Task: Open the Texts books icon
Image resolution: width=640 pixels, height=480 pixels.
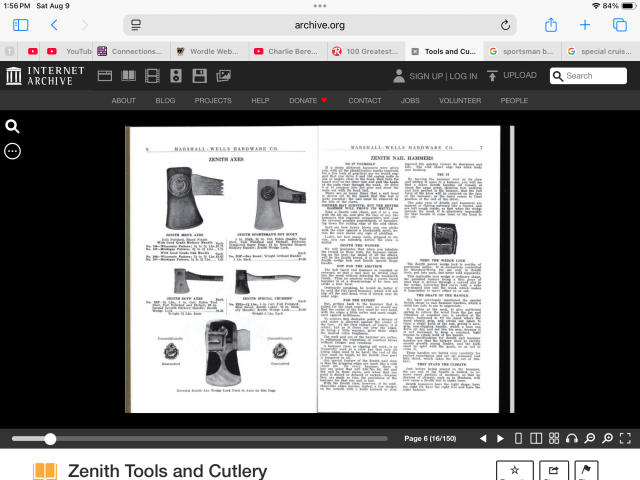Action: pos(129,76)
